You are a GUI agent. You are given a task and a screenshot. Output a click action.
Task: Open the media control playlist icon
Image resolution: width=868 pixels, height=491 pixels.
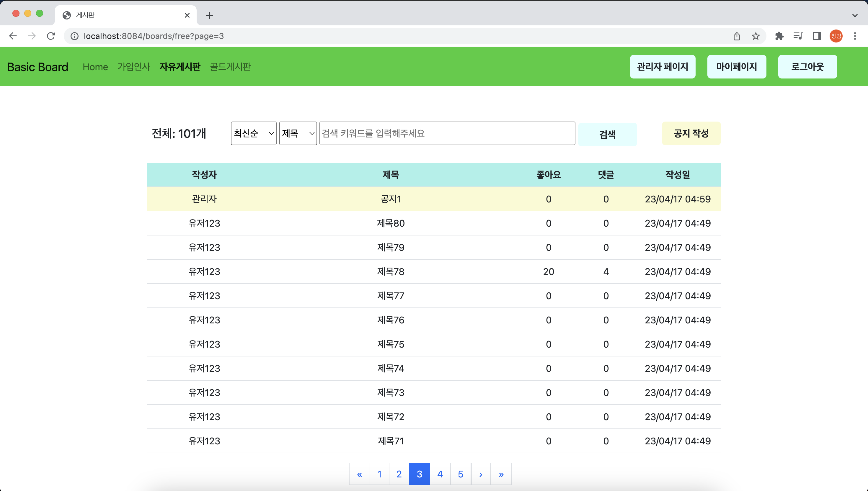coord(798,36)
